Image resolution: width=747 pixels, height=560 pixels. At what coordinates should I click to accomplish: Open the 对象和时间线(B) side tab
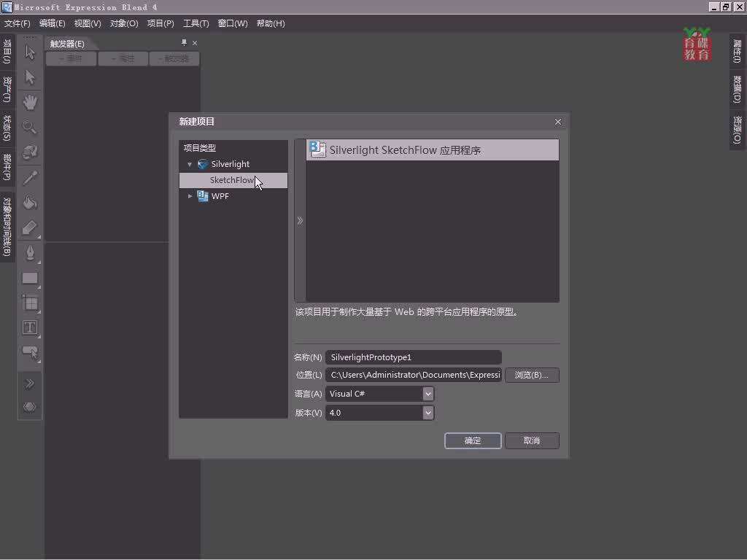tap(7, 227)
